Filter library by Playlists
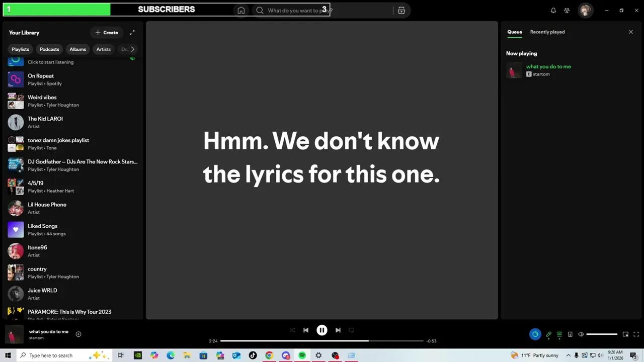 (x=20, y=49)
